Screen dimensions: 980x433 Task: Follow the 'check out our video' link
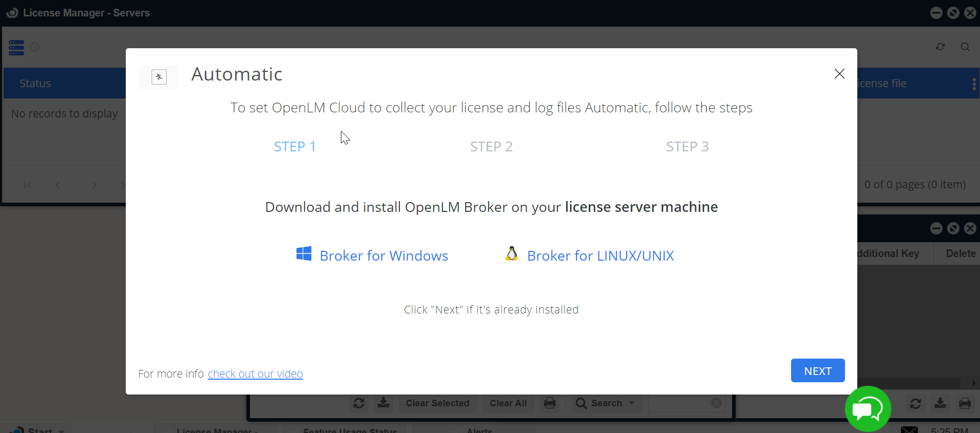(255, 374)
